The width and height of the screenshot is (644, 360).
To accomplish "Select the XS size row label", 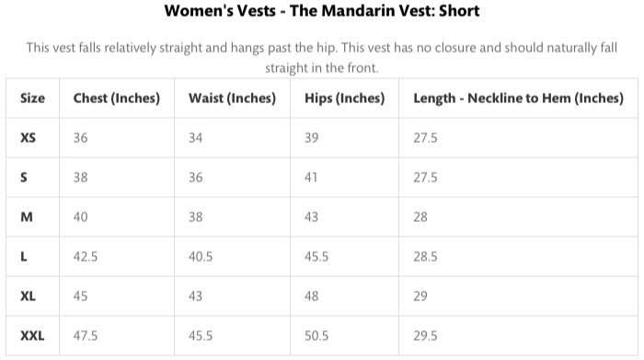I will 28,138.
